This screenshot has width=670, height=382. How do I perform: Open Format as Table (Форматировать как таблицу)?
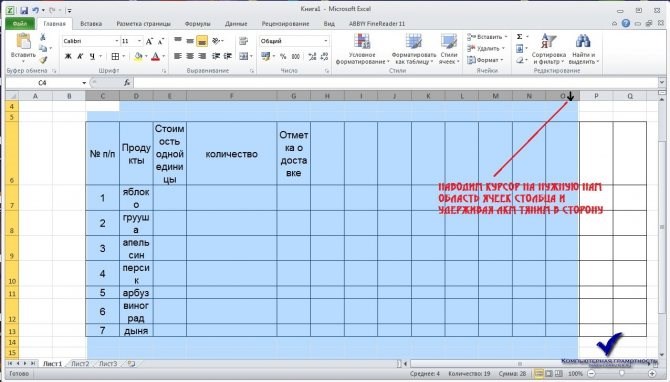click(x=414, y=49)
